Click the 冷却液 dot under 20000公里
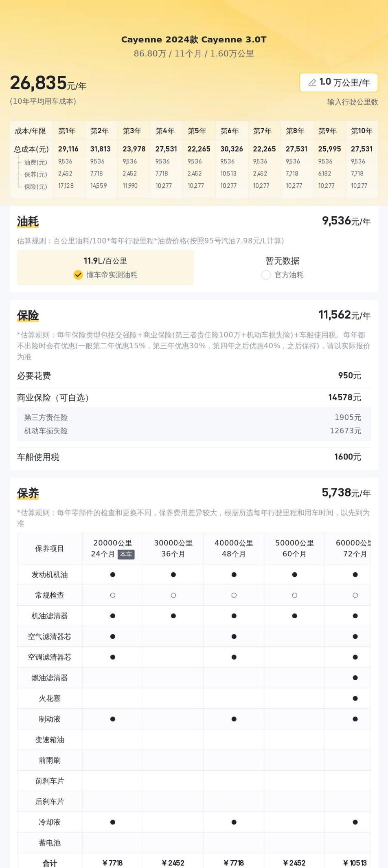This screenshot has height=868, width=388. pos(113,822)
